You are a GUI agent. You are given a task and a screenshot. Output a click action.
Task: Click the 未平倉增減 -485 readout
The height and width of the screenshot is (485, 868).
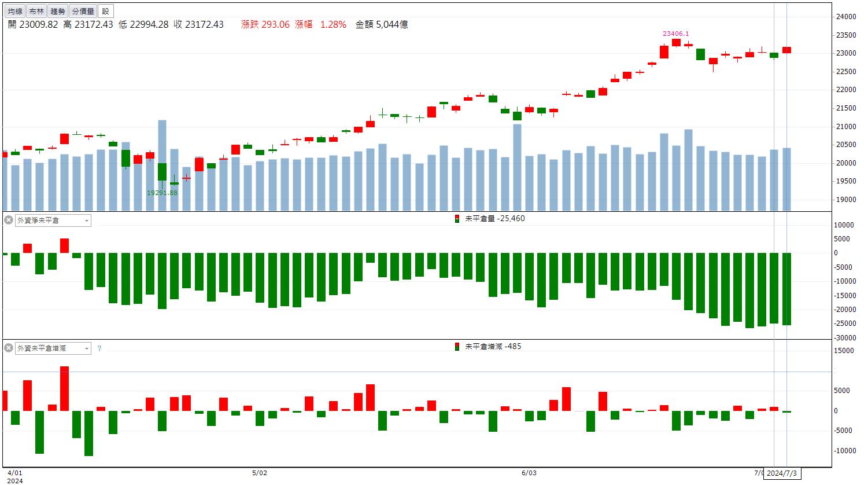493,347
